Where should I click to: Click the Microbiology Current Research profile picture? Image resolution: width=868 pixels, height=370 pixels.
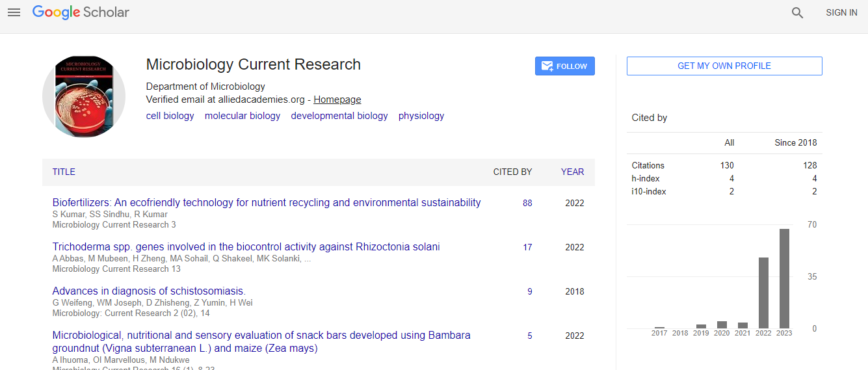point(83,97)
